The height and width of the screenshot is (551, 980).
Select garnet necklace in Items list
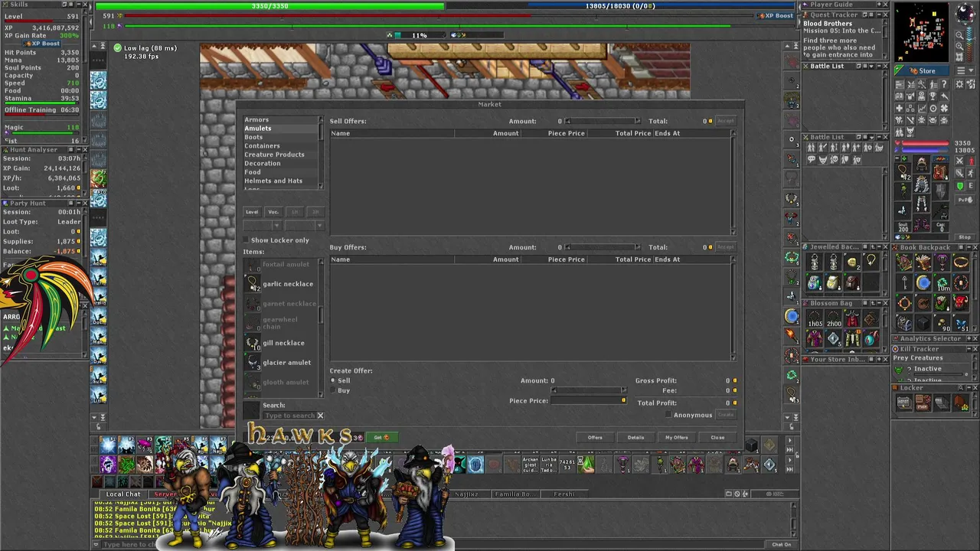coord(280,304)
